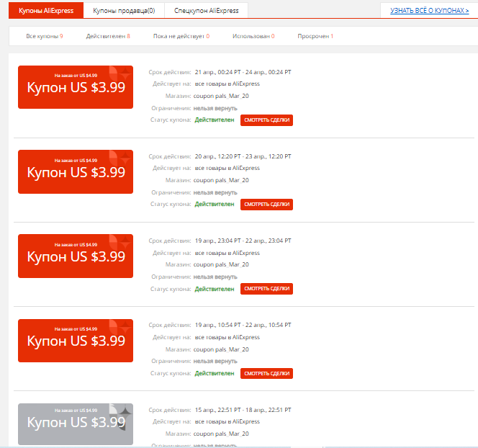478x448 pixels.
Task: Filter by Действителен 8 coupons
Action: coord(108,36)
